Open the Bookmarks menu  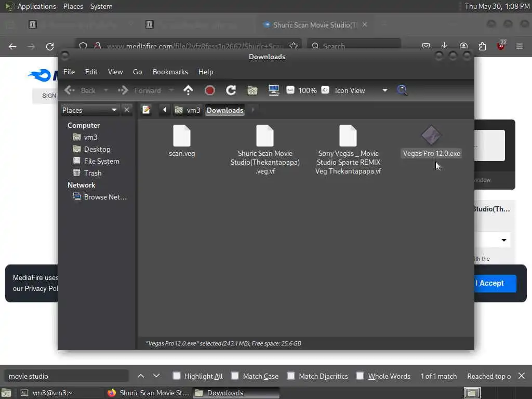170,72
